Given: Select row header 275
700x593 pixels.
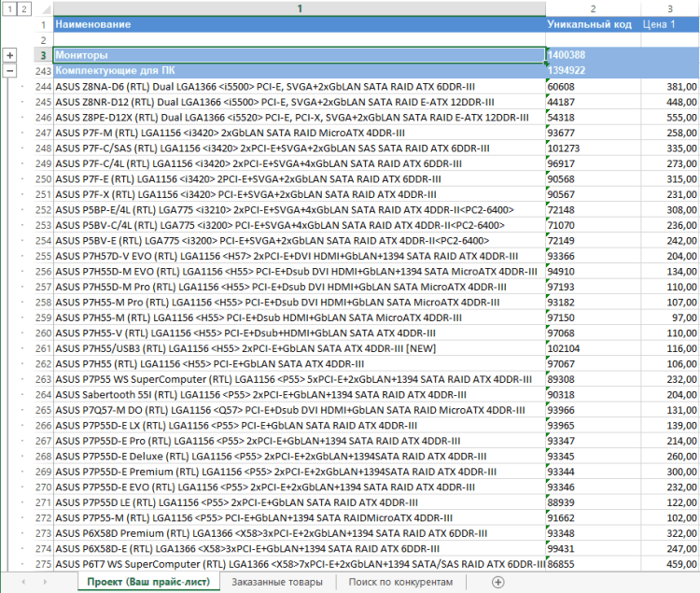Looking at the screenshot, I should point(44,564).
